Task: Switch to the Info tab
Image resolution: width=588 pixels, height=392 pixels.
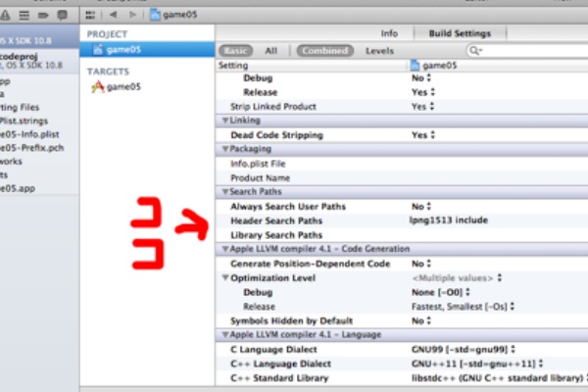Action: tap(388, 32)
